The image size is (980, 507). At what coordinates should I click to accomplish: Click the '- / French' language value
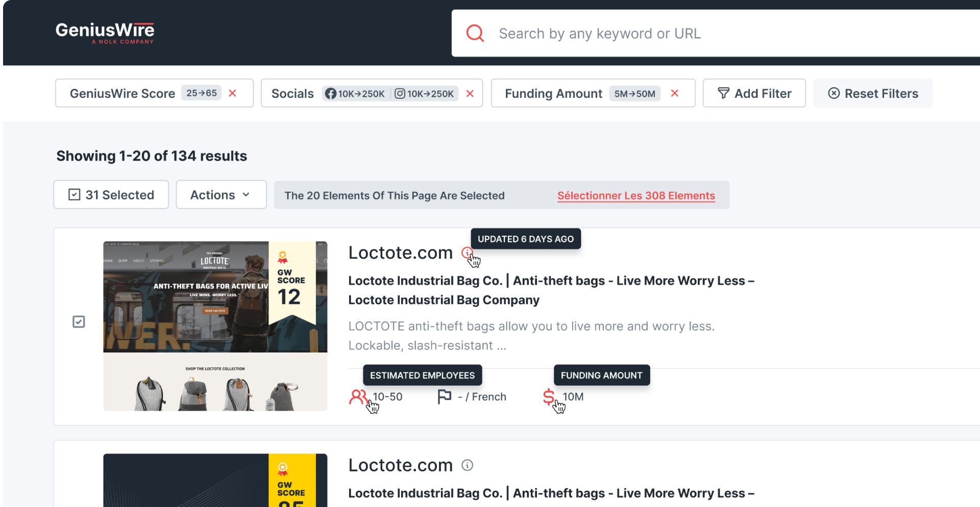tap(482, 397)
